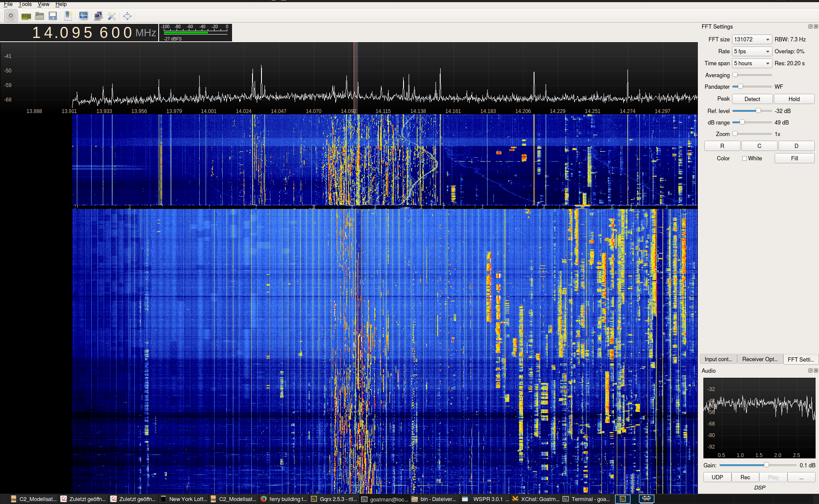Click the 'Res: 20.20 s' label
819x504 pixels.
(x=790, y=63)
